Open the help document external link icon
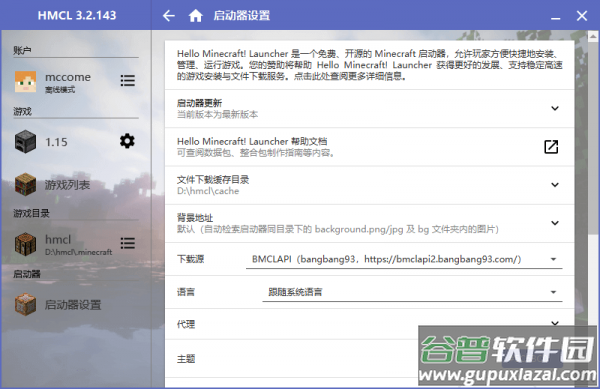This screenshot has width=600, height=389. 551,146
